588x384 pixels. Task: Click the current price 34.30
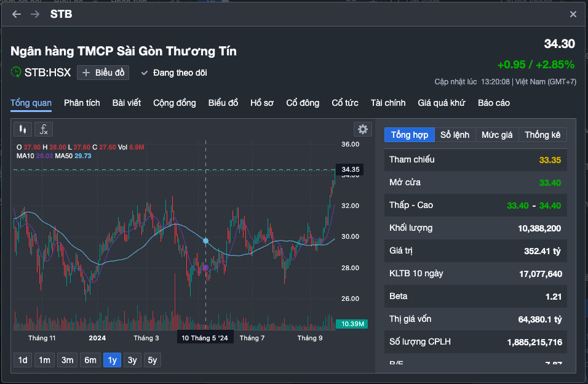(560, 44)
